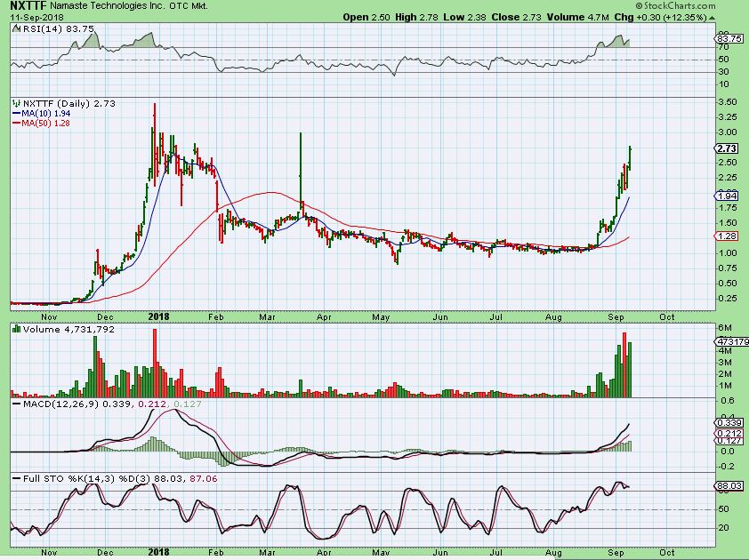Click the Volume 4,731,792 panel label
Screen dimensions: 749x560
pos(68,330)
